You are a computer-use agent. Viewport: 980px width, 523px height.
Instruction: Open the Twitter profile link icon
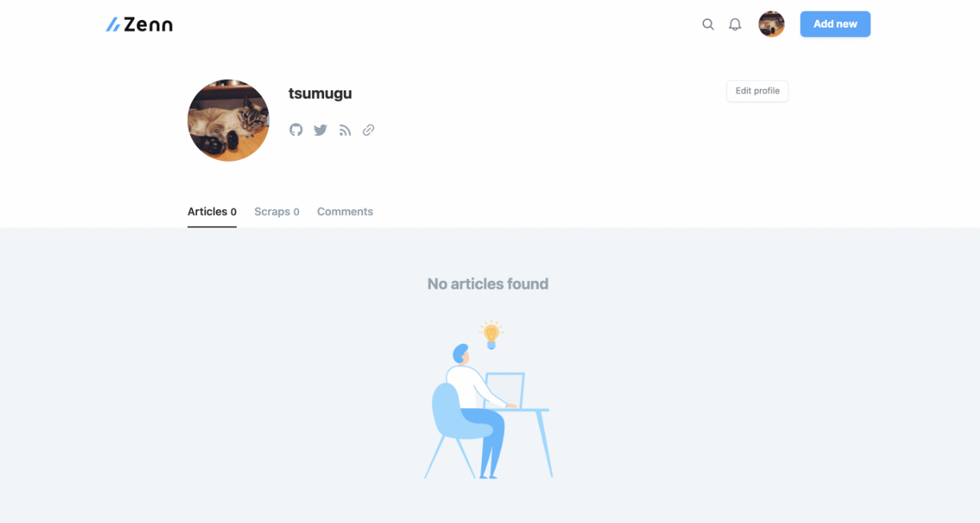coord(320,130)
